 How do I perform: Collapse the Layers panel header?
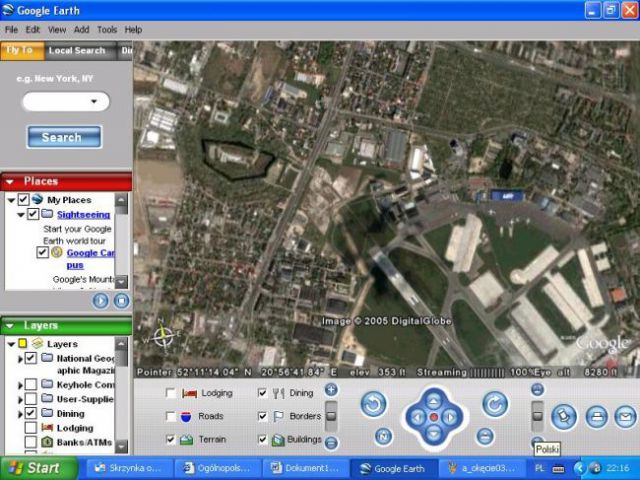pos(10,326)
